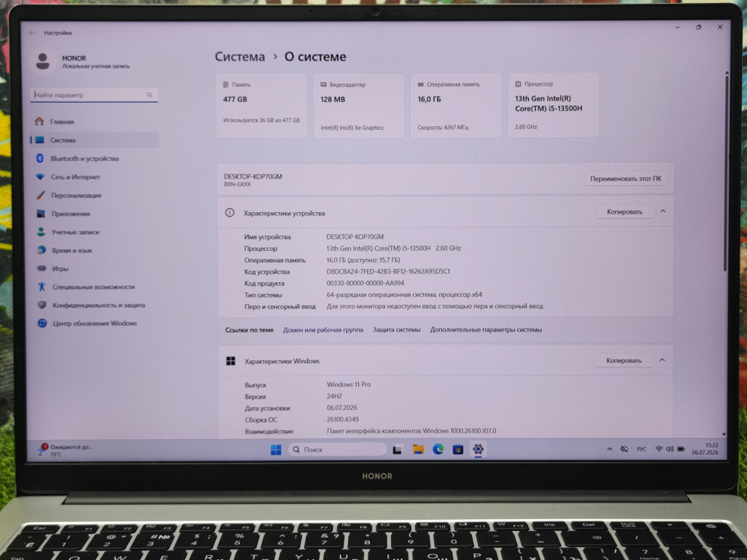
Task: Click the scroll-down arrow at the bottom of the scrollbar
Action: click(724, 435)
